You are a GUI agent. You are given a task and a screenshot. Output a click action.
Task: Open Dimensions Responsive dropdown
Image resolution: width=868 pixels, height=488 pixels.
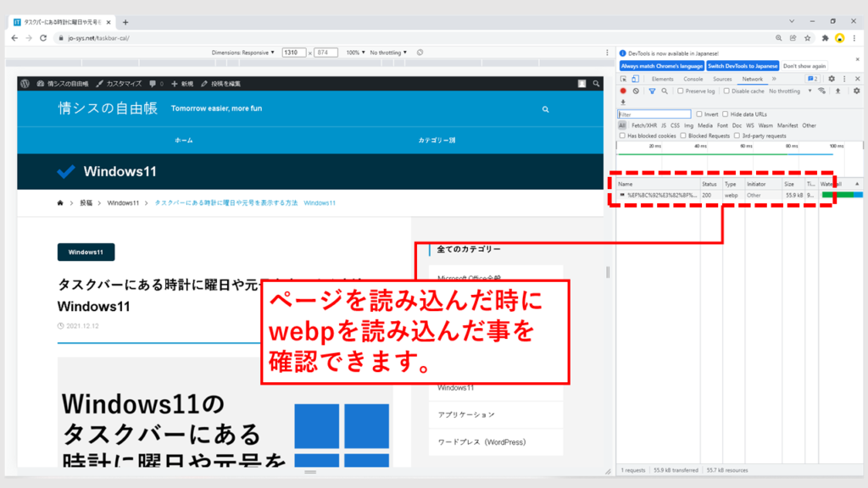(x=243, y=53)
